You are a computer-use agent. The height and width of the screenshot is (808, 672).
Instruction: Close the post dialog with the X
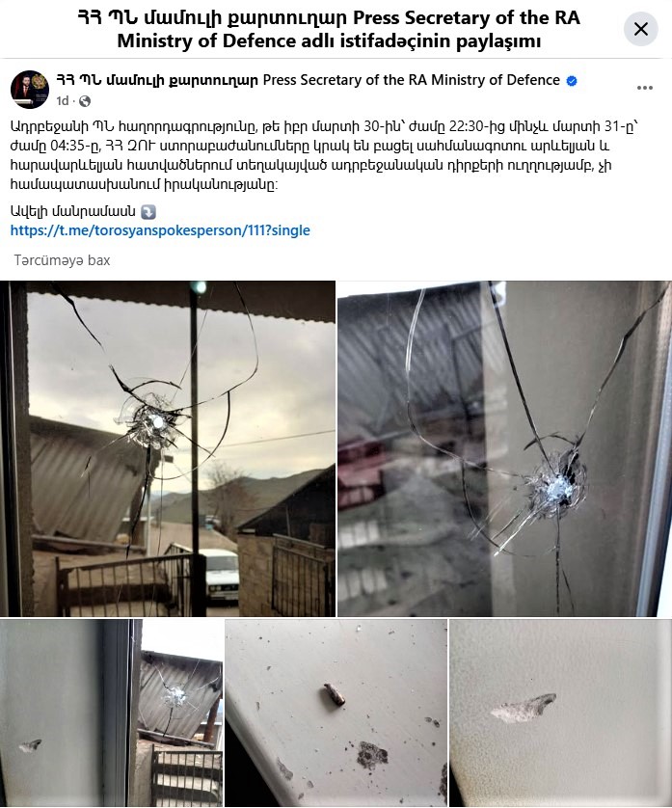coord(640,29)
